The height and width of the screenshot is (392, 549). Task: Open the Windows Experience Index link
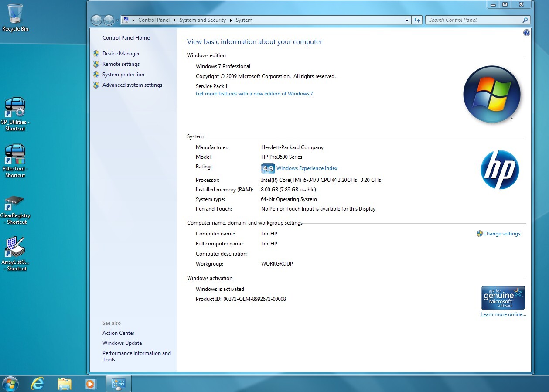pyautogui.click(x=307, y=168)
